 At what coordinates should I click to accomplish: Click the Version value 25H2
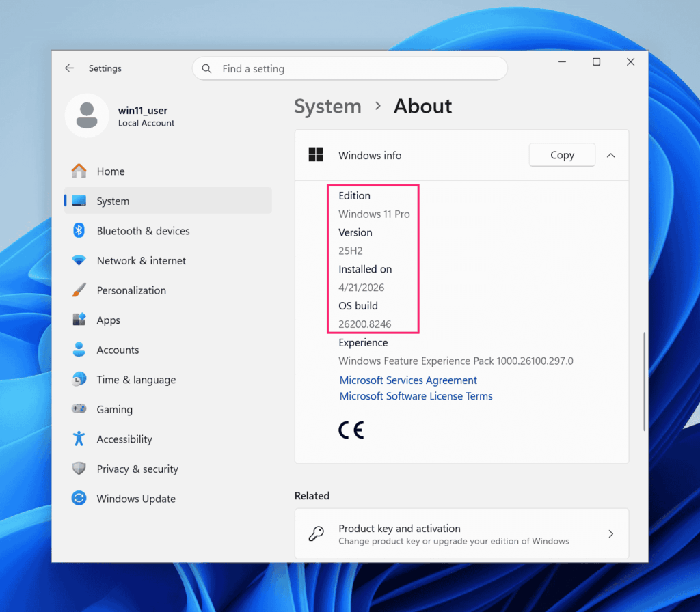click(351, 251)
